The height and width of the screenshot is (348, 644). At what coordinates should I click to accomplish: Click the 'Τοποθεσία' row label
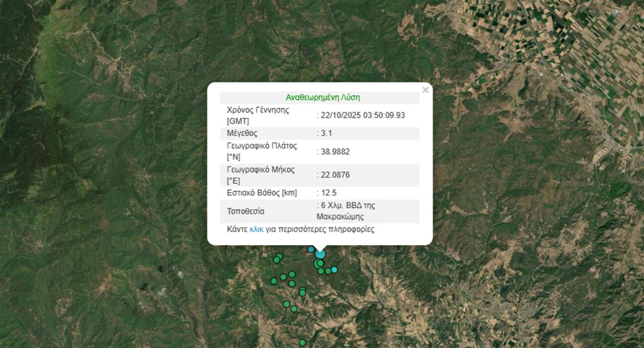pos(245,211)
